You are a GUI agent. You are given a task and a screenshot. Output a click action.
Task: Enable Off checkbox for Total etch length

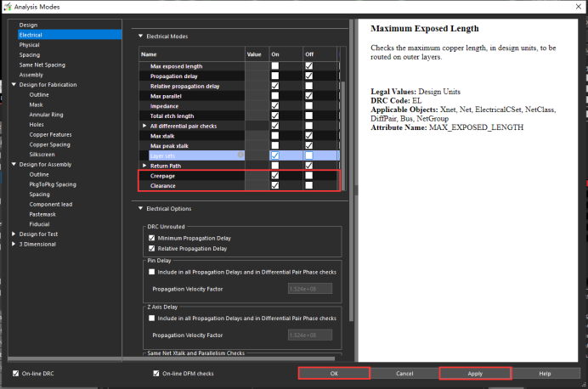[x=308, y=116]
